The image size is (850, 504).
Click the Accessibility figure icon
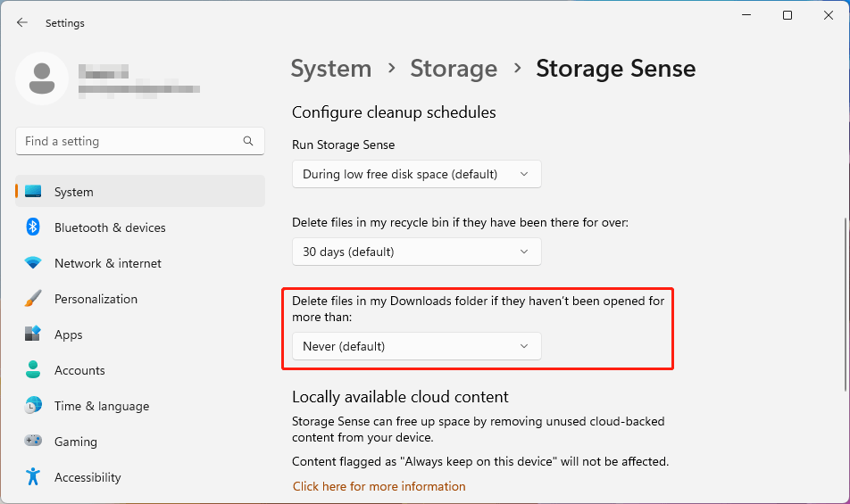[x=33, y=476]
